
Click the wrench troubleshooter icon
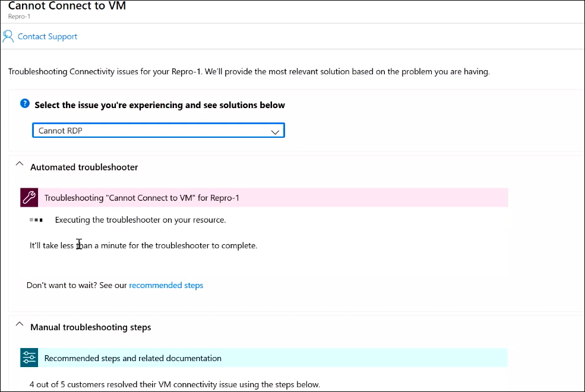click(x=29, y=198)
